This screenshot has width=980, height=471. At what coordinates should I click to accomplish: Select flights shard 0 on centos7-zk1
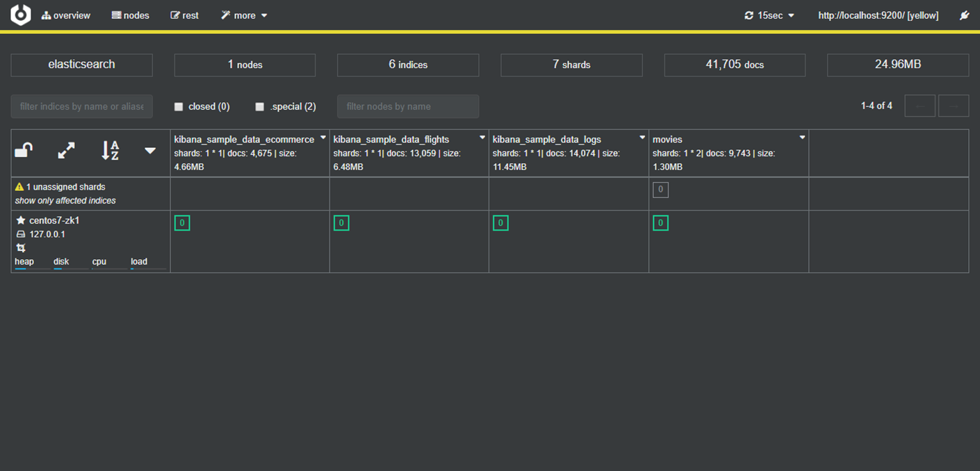341,223
